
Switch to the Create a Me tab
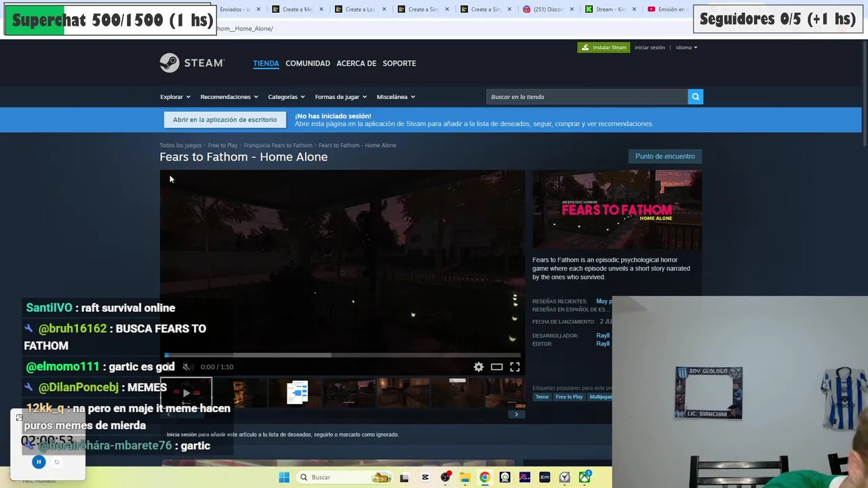[297, 9]
